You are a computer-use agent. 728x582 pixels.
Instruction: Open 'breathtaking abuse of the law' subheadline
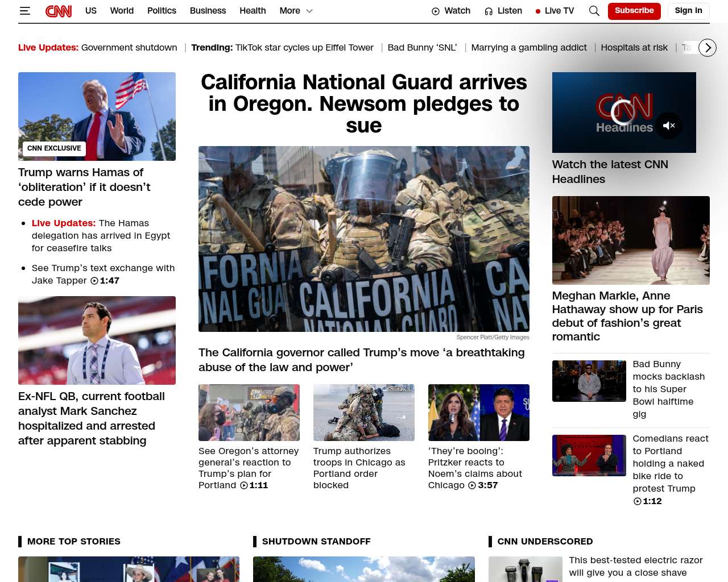coord(362,360)
